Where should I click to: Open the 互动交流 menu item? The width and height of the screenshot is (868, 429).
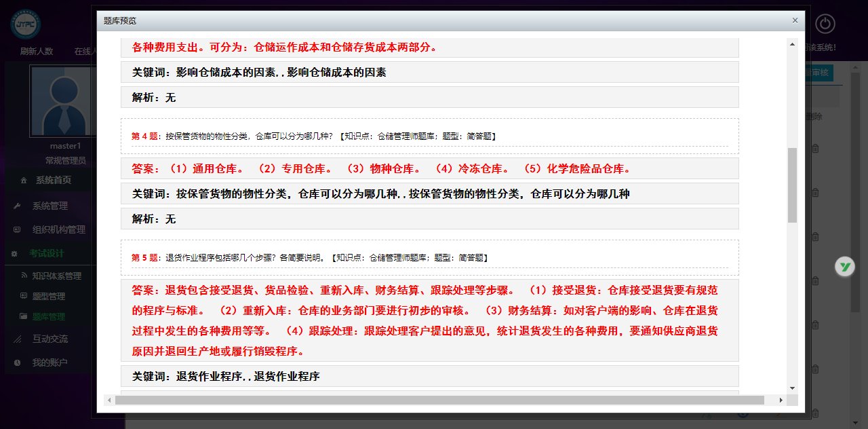pos(50,339)
